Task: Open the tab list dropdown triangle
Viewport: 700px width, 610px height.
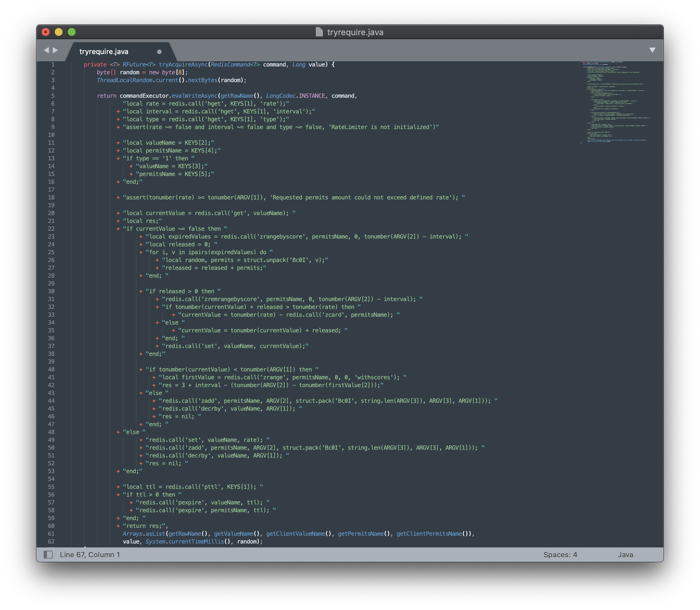Action: [652, 51]
